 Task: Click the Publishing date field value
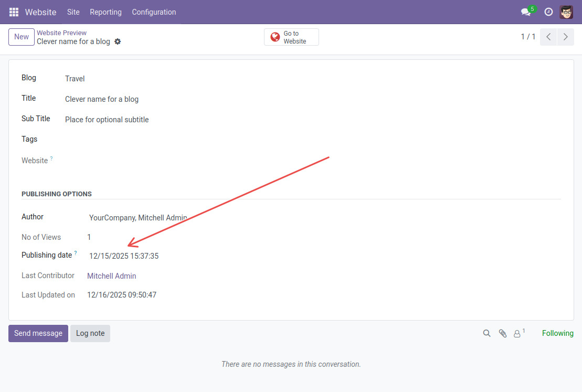pos(124,256)
